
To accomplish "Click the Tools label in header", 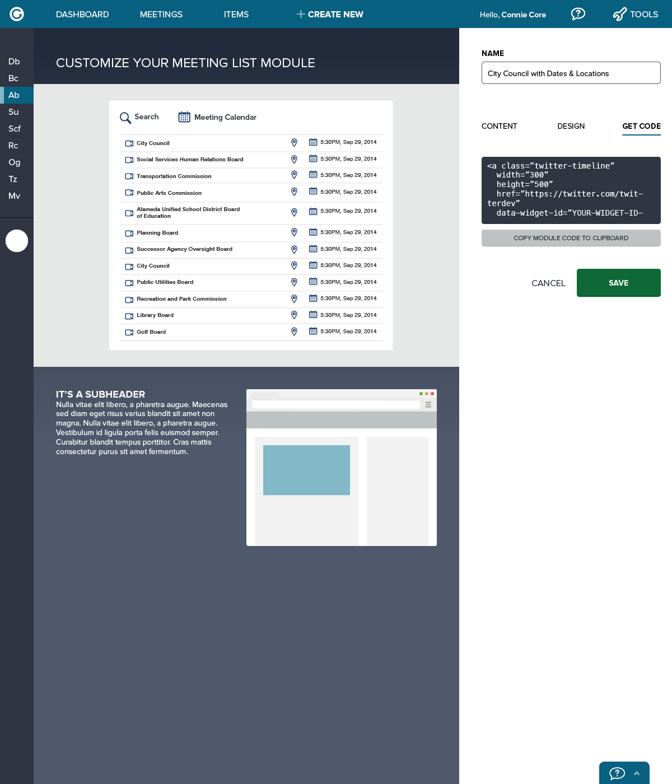I will [644, 15].
